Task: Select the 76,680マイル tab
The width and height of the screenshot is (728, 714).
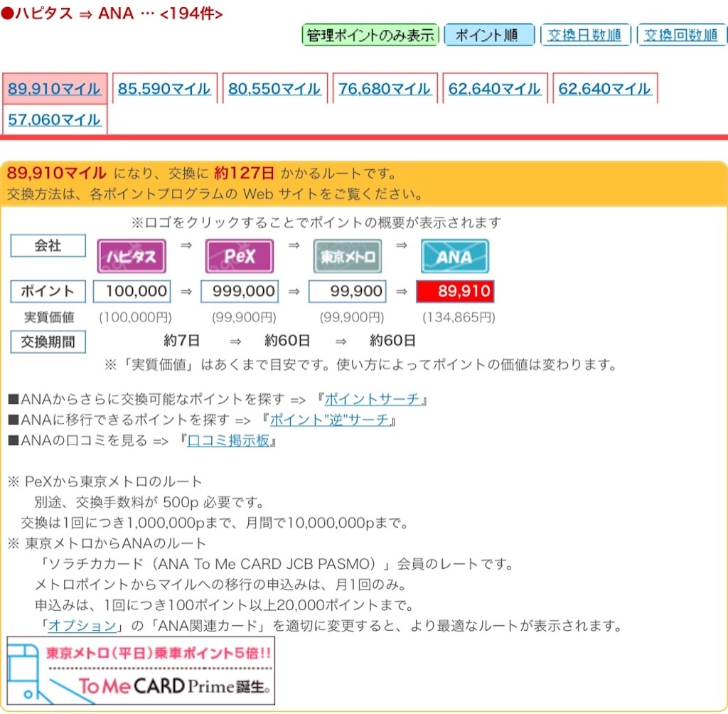Action: pos(385,88)
